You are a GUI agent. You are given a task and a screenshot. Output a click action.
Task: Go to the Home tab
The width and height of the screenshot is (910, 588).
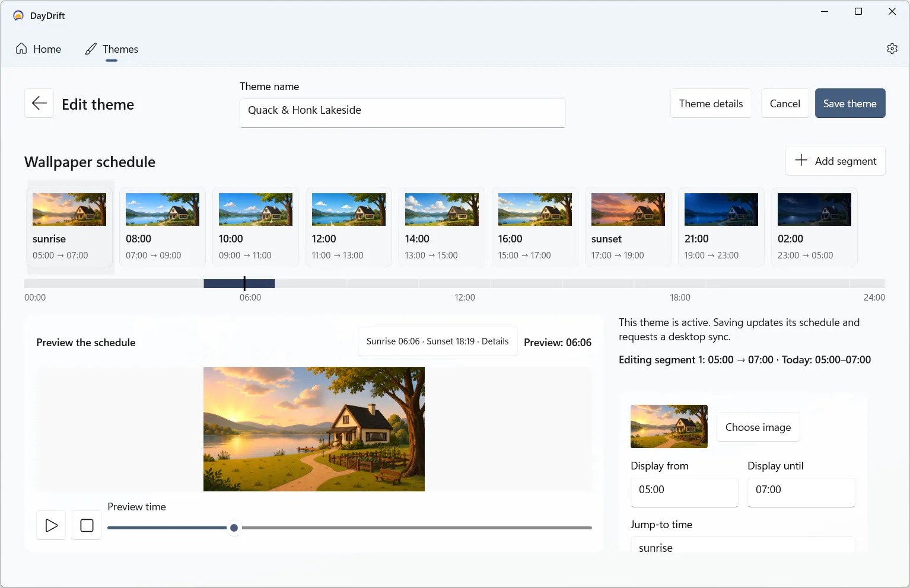(39, 49)
